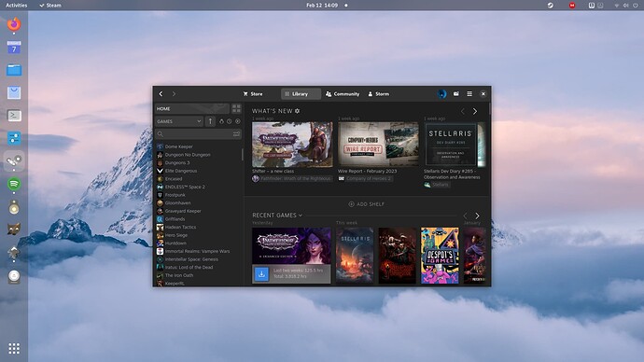Open the Stellaris cover in Recent Games
The height and width of the screenshot is (362, 644).
coord(355,256)
